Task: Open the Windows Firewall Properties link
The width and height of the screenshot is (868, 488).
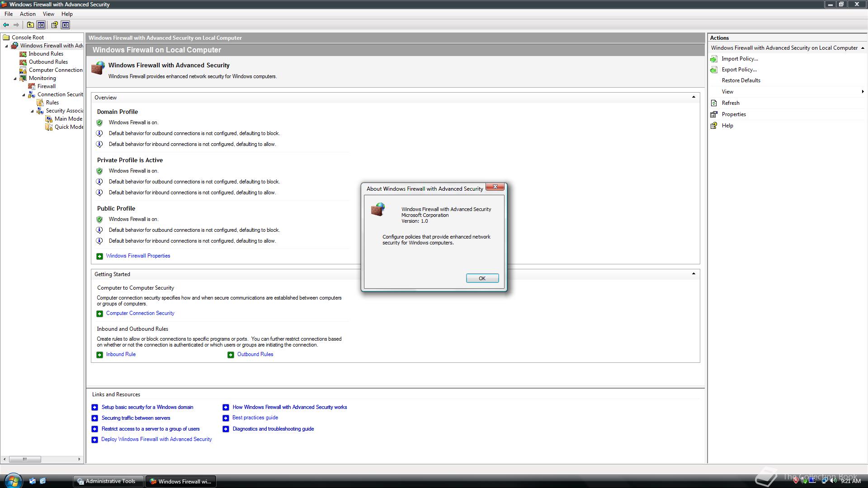Action: (x=138, y=256)
